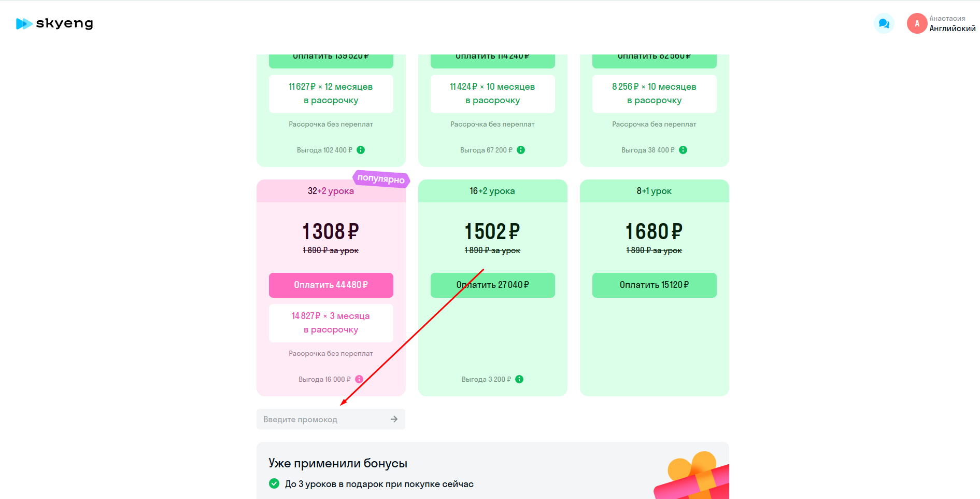Click info icon next to Выгода 16 000 ₽
The height and width of the screenshot is (499, 980).
[359, 379]
